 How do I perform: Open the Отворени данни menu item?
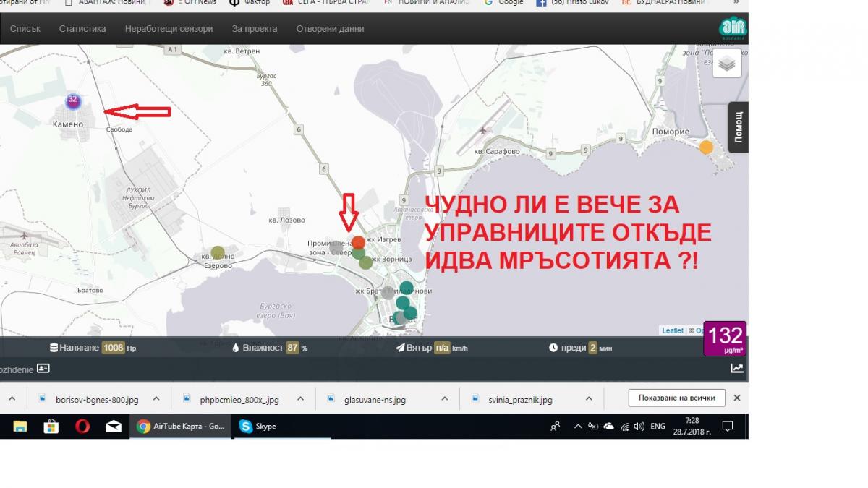click(330, 29)
